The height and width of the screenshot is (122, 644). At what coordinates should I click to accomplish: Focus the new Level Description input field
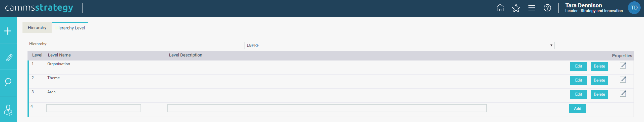pos(327,108)
